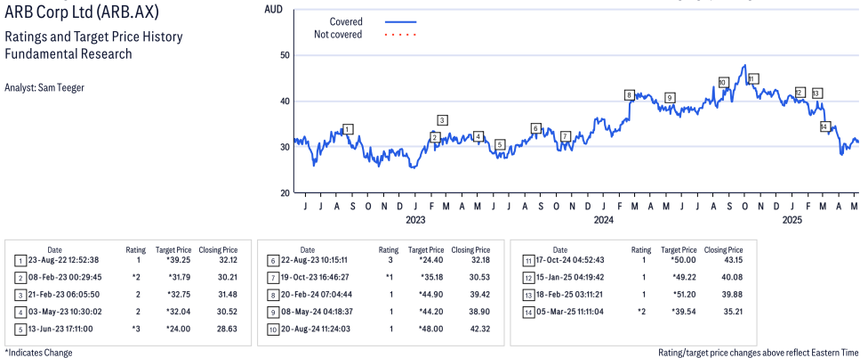Select chart marker 5 on the graph

click(500, 144)
